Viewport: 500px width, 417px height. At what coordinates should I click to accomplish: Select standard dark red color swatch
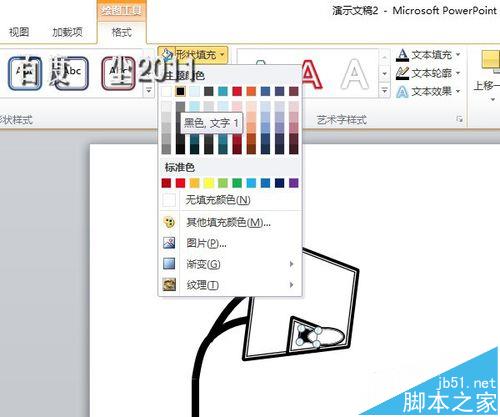click(166, 183)
